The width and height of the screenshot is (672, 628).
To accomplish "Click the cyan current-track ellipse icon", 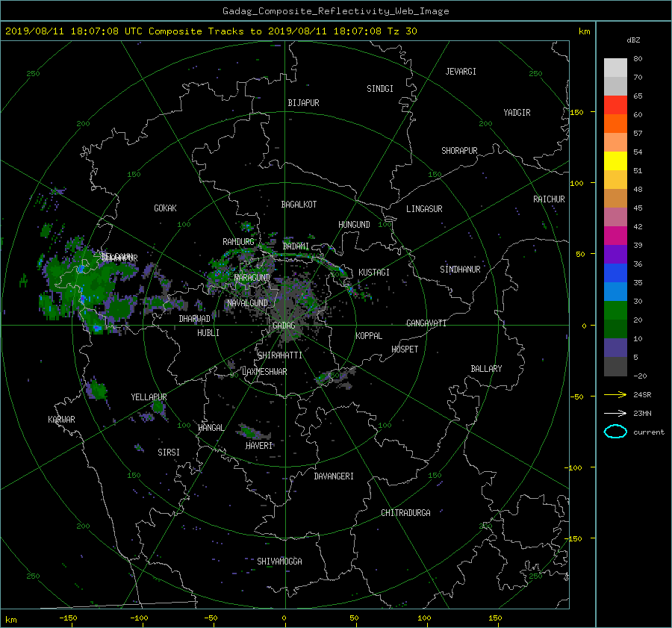I will point(615,432).
